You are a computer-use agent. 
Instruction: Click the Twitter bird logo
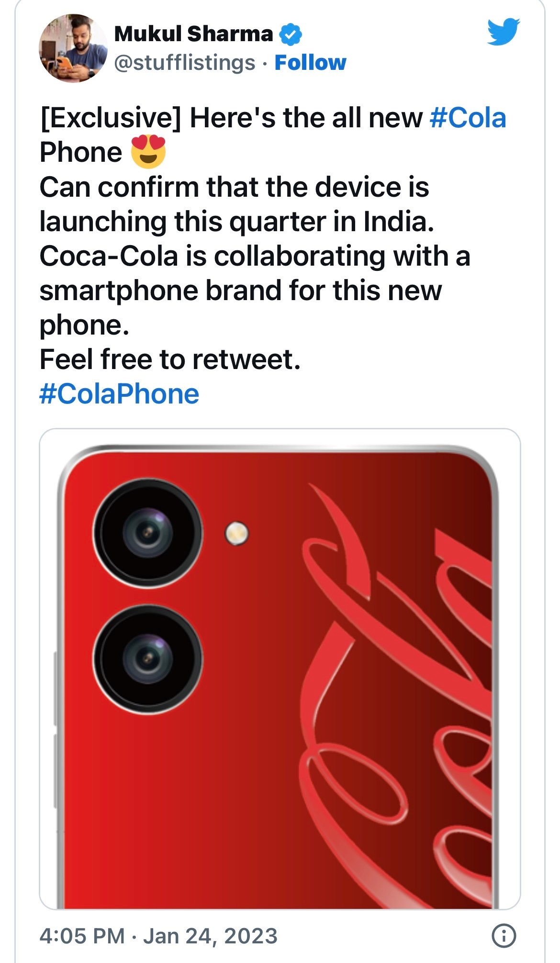504,32
